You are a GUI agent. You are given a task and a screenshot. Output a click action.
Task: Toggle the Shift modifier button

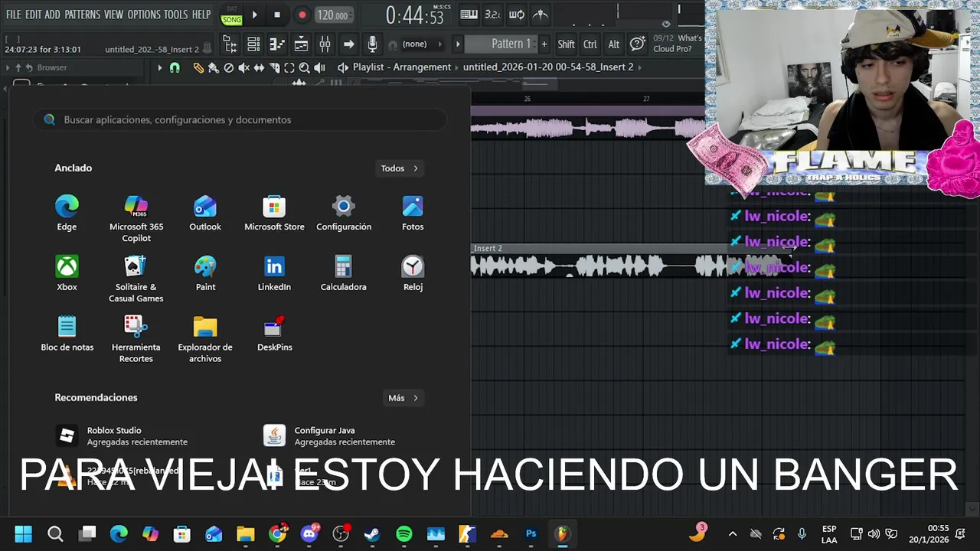tap(566, 44)
